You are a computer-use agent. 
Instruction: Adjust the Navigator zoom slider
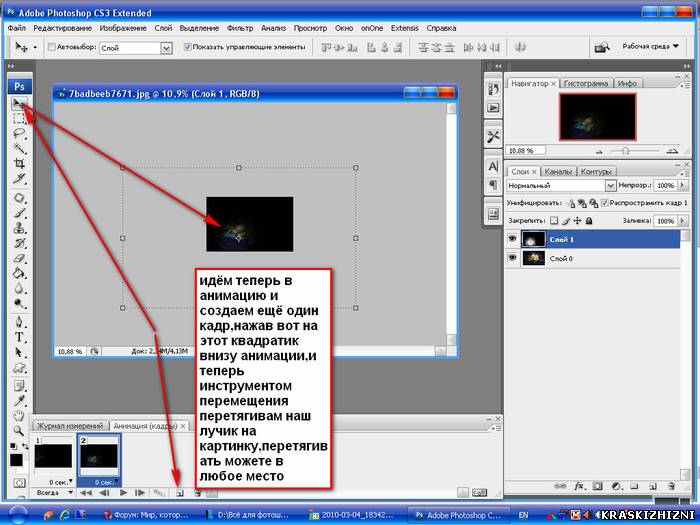pyautogui.click(x=626, y=151)
